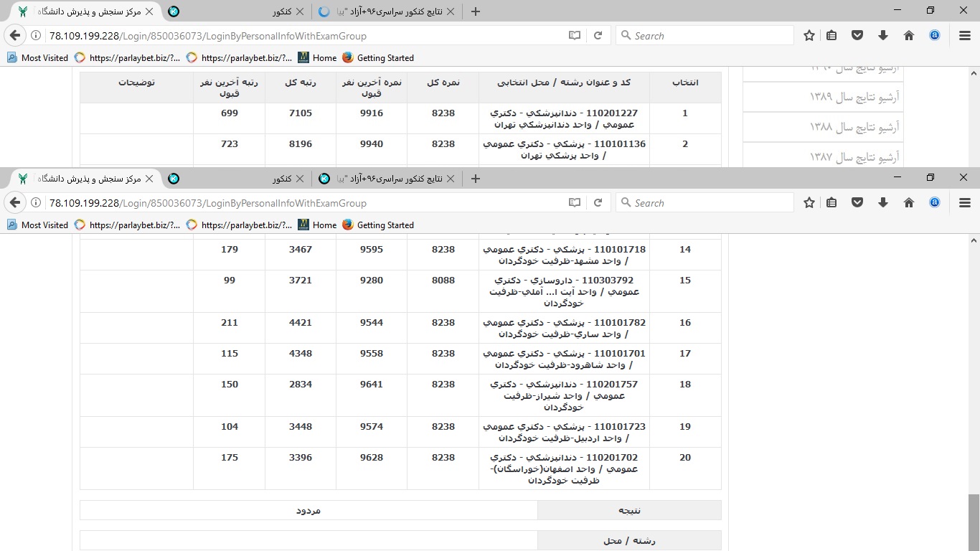
Task: Open downloads arrow in upper window
Action: coord(883,35)
